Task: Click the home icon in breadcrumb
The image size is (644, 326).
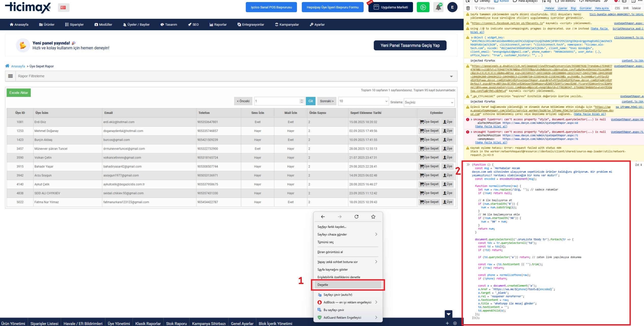Action: tap(7, 66)
